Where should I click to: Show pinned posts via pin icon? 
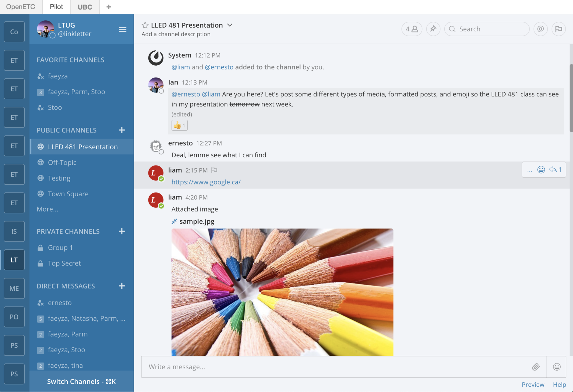(433, 29)
